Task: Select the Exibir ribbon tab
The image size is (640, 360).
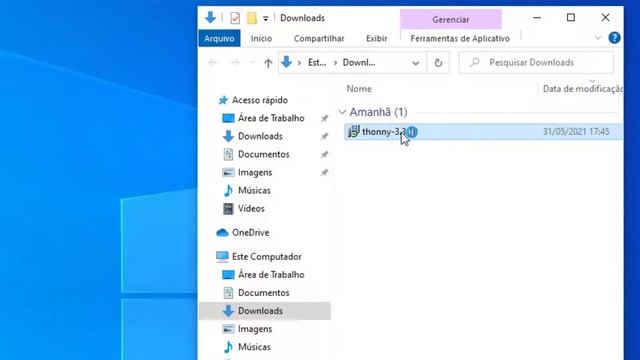Action: [x=376, y=38]
